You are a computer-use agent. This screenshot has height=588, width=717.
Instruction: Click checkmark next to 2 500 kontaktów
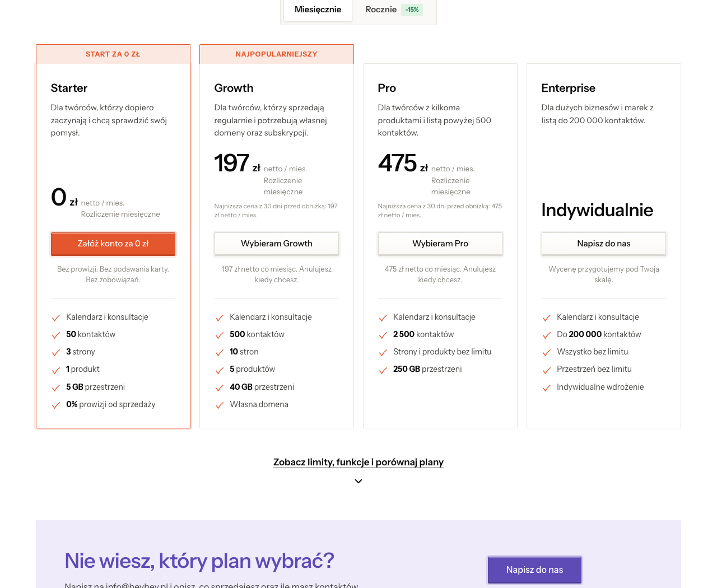click(383, 335)
